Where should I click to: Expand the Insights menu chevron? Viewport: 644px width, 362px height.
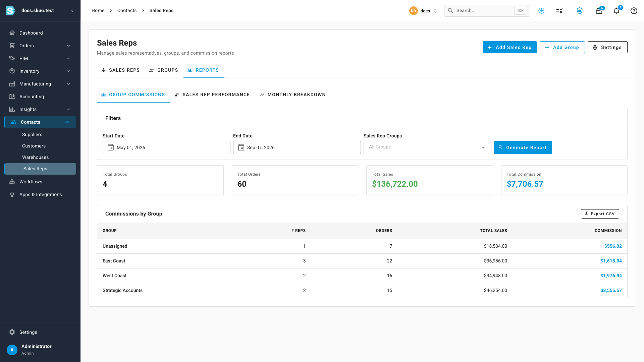(x=68, y=109)
